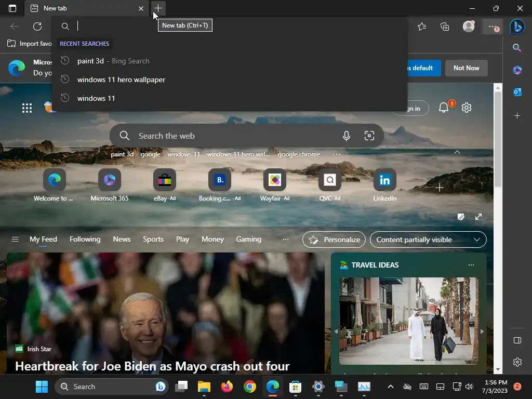Select the 'windows 11' recent search
The width and height of the screenshot is (532, 399).
coord(230,98)
